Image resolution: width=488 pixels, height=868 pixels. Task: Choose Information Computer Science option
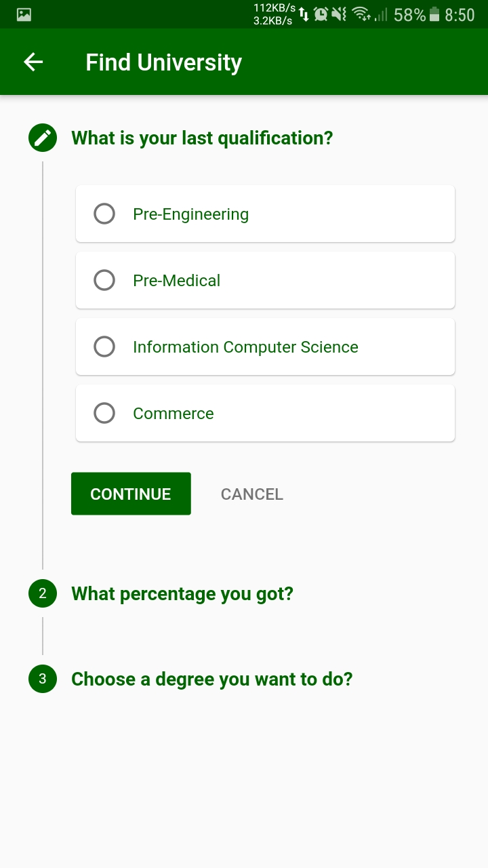click(265, 347)
